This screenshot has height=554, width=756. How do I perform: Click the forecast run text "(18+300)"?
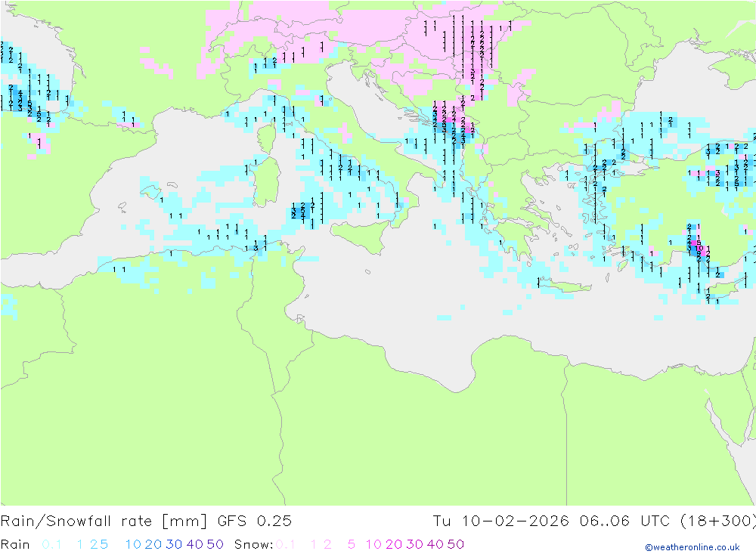(x=717, y=522)
